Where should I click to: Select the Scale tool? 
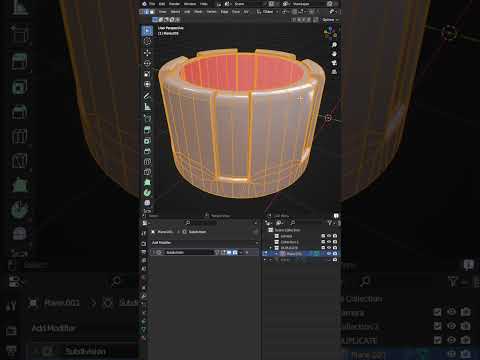pyautogui.click(x=147, y=74)
